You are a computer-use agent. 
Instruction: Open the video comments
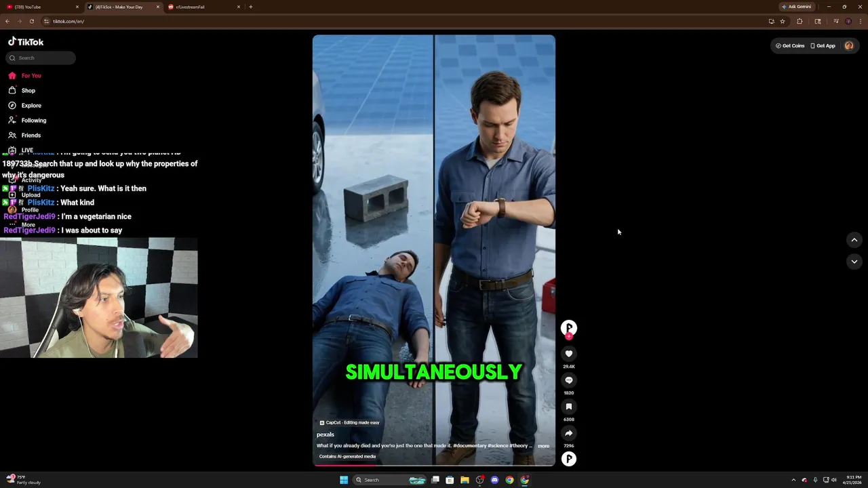tap(569, 380)
